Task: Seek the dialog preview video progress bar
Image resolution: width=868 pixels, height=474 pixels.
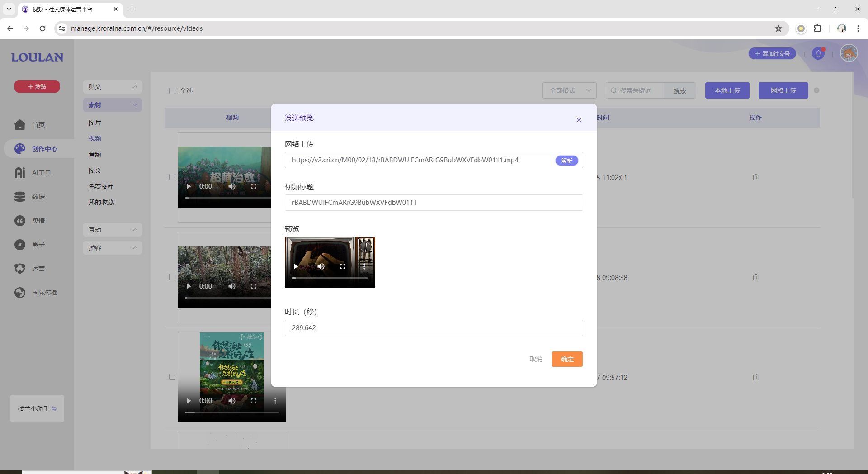Action: (330, 278)
